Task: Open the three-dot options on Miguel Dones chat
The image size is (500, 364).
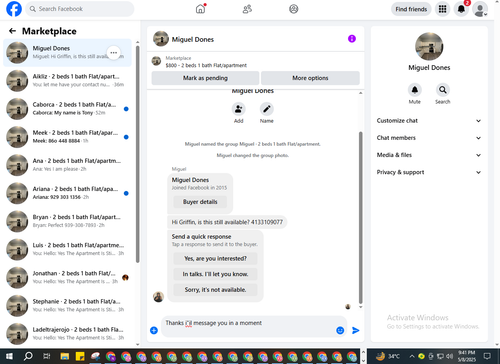Action: pos(114,53)
